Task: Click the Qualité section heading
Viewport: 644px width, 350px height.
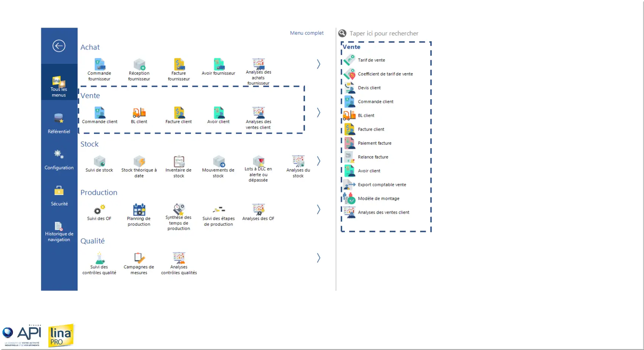Action: (92, 241)
